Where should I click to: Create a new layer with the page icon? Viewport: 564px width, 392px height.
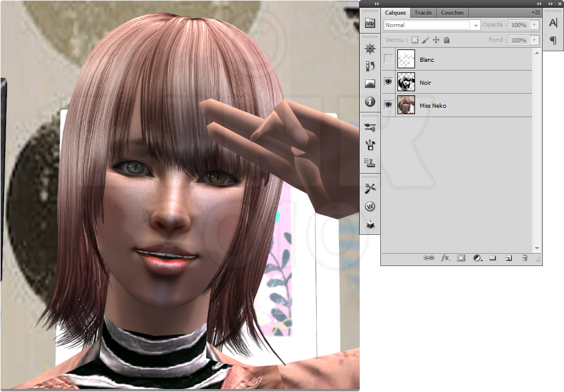point(509,258)
